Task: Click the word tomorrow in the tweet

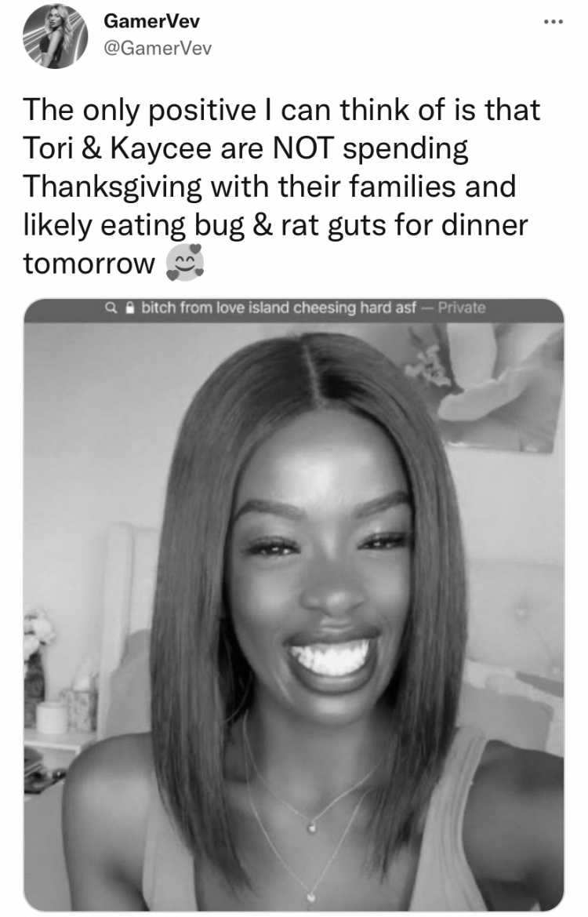Action: pos(89,263)
